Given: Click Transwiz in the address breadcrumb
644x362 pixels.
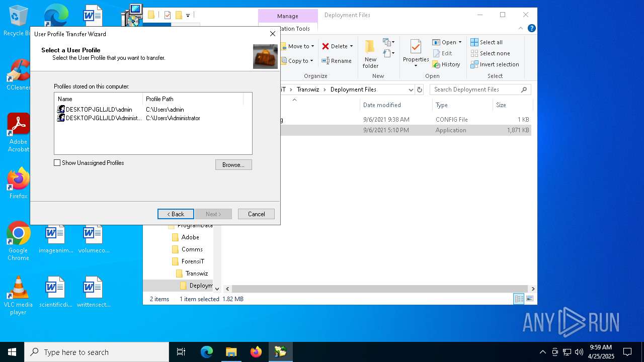Looking at the screenshot, I should (x=308, y=89).
